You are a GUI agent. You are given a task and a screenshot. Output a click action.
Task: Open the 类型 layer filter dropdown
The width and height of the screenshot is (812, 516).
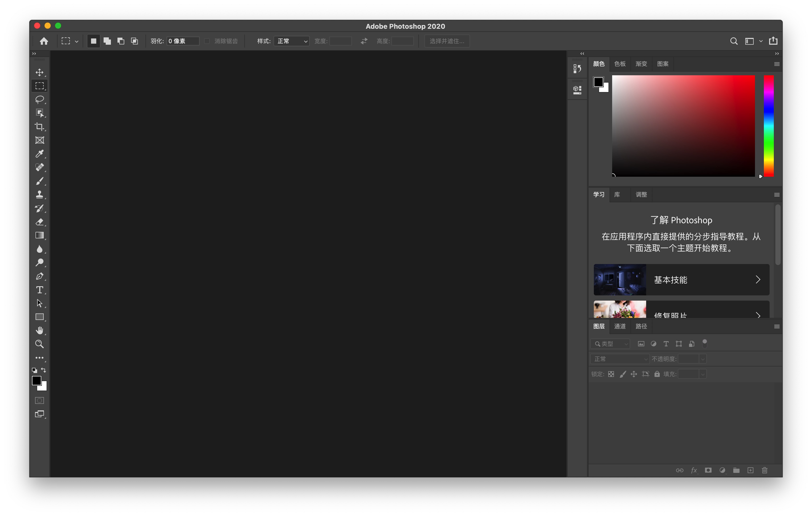pos(610,344)
